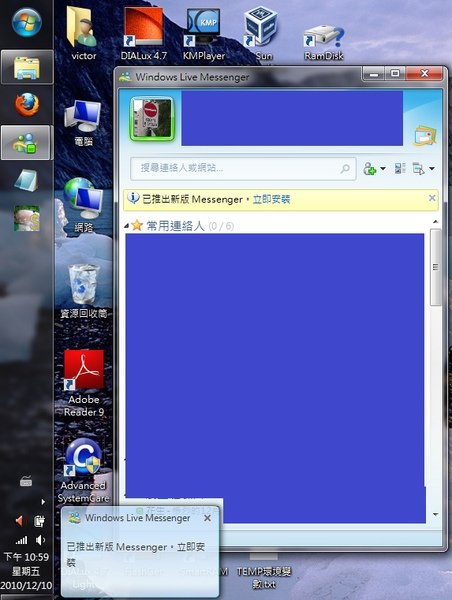Minimize the Windows Live Messenger window
452x600 pixels.
(x=373, y=73)
